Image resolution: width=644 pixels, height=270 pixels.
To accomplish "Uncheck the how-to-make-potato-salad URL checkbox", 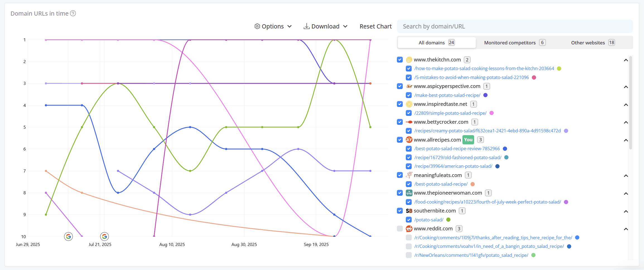I will point(409,69).
